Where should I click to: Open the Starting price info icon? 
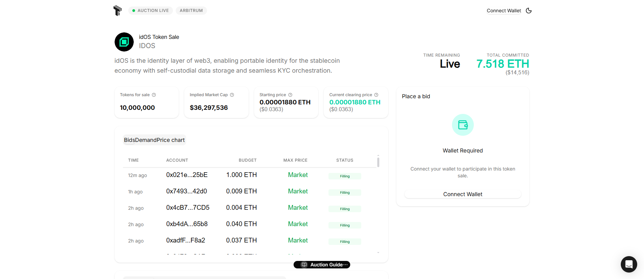coord(290,95)
